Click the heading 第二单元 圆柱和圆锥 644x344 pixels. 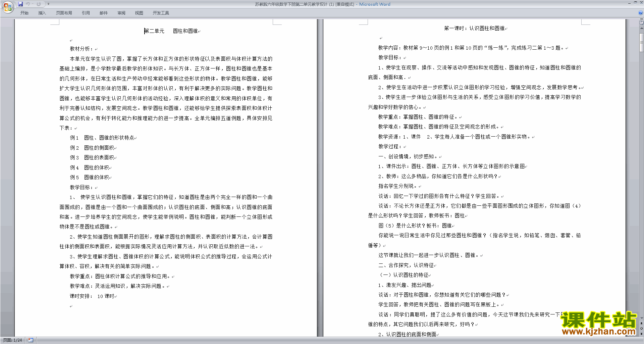pos(171,31)
